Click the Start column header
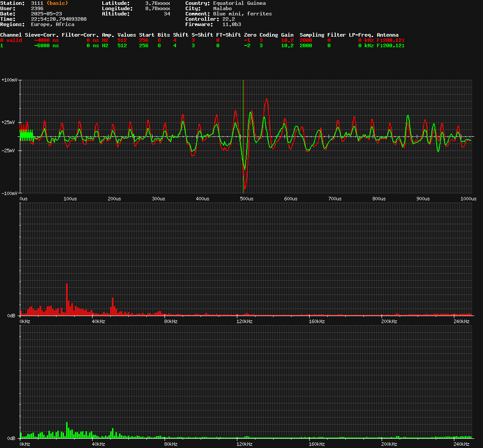The width and height of the screenshot is (483, 448). point(146,35)
